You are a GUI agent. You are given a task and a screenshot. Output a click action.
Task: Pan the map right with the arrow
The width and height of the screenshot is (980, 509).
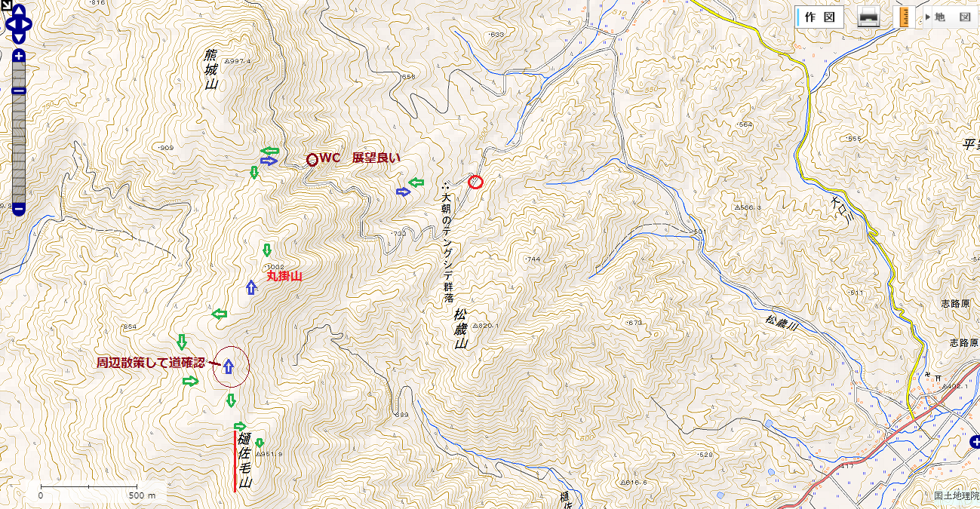tap(29, 24)
